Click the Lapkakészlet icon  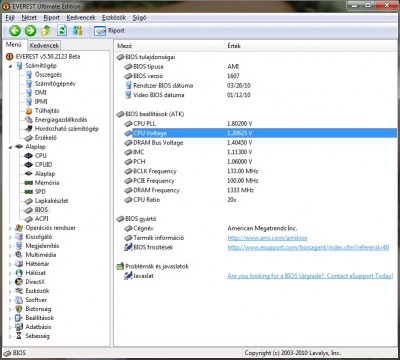click(x=29, y=201)
